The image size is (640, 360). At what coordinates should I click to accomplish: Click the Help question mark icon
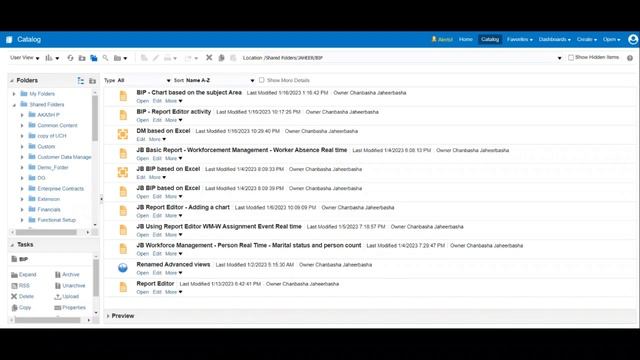630,58
